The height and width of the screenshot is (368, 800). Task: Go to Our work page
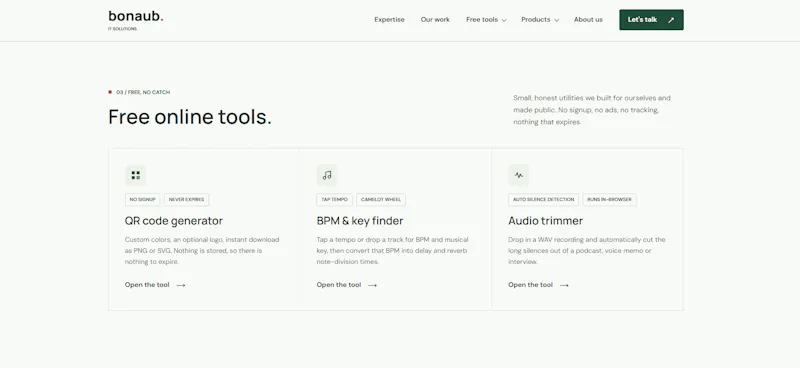click(x=435, y=19)
